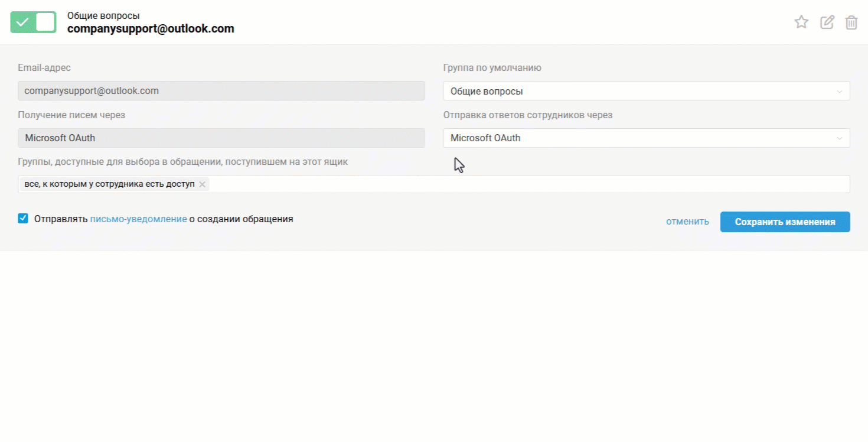Open the 'Общие вопросы' default group dropdown
This screenshot has width=868, height=442.
[638, 91]
